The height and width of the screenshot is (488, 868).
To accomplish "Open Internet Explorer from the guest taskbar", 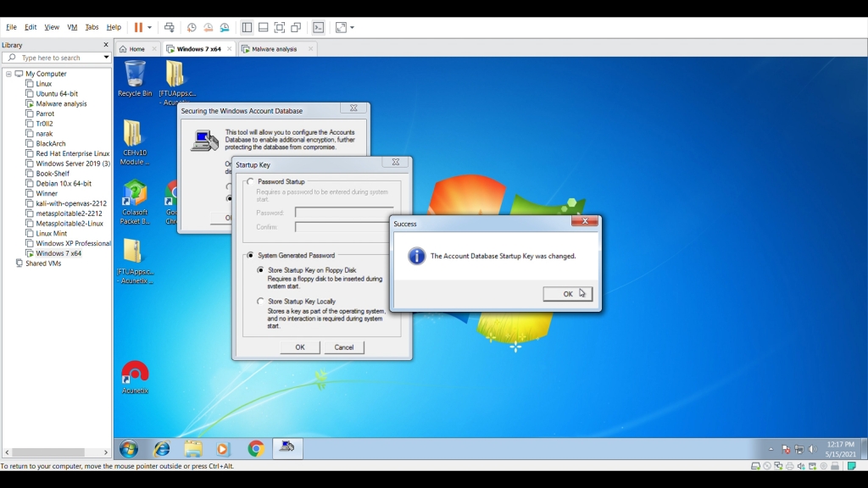I will [162, 449].
